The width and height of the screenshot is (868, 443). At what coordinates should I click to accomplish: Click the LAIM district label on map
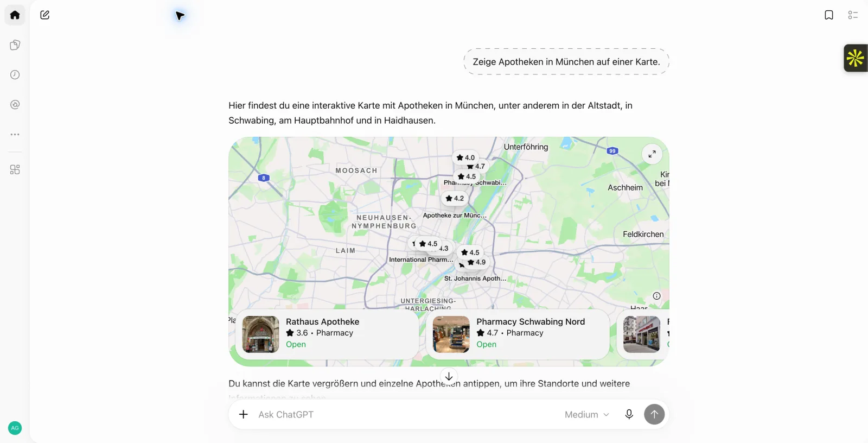pos(346,251)
